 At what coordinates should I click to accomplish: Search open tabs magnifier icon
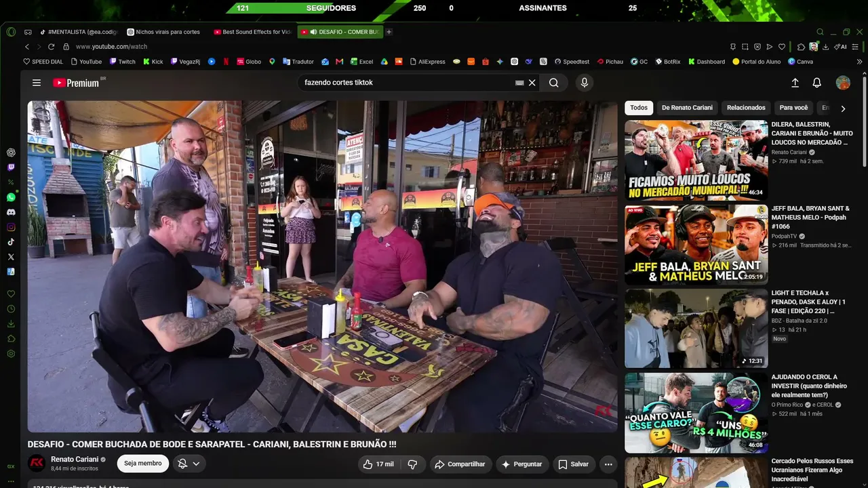pyautogui.click(x=820, y=32)
